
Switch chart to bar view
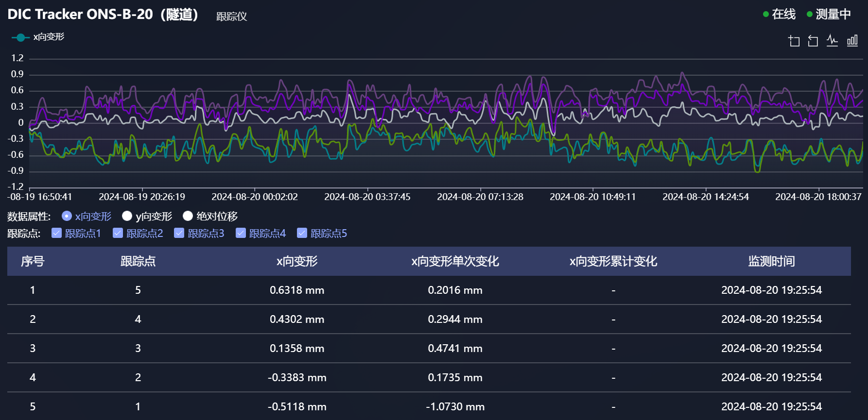(852, 41)
